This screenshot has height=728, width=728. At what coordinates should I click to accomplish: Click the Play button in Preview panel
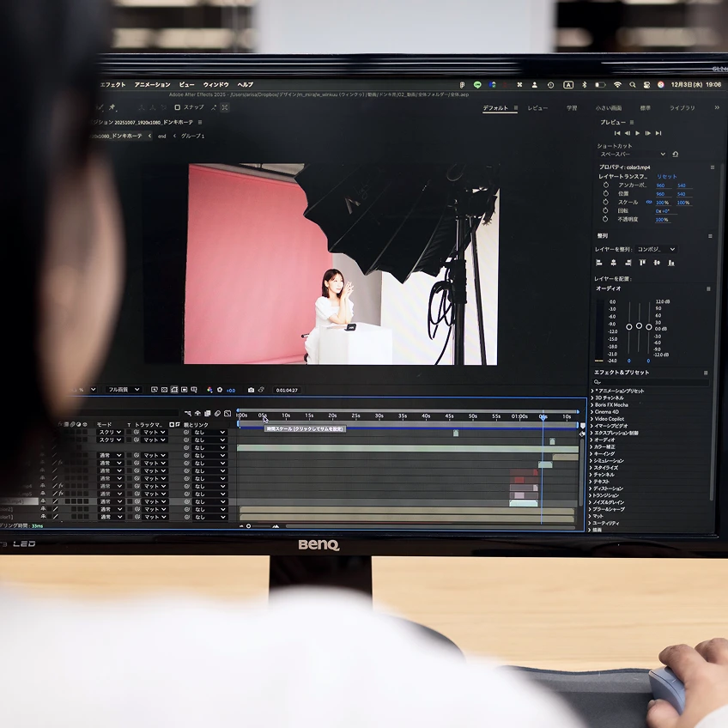pyautogui.click(x=637, y=133)
